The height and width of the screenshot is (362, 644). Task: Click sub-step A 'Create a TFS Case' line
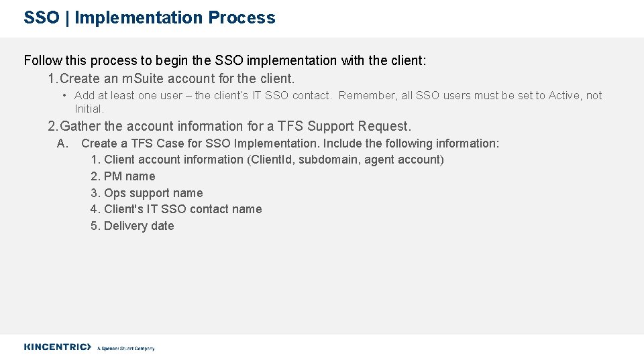click(290, 143)
